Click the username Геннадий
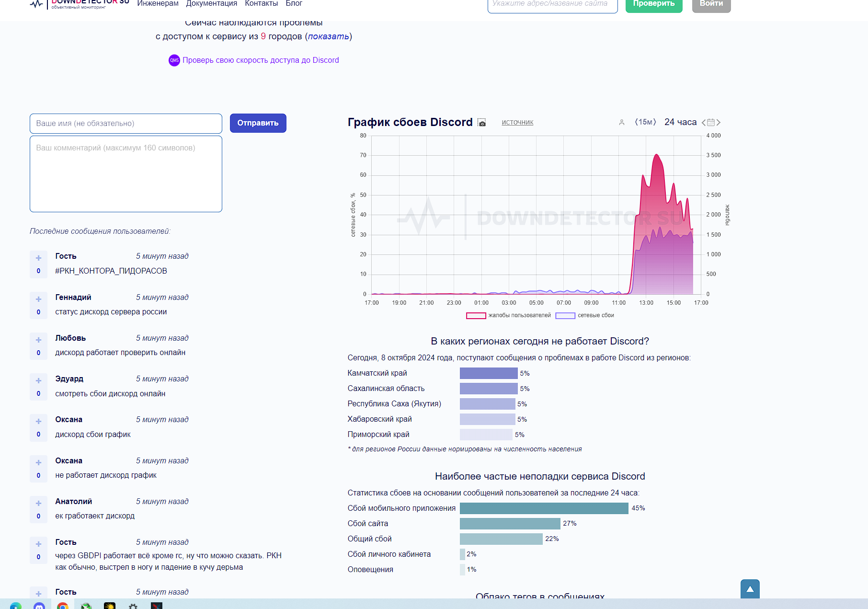 coord(73,298)
